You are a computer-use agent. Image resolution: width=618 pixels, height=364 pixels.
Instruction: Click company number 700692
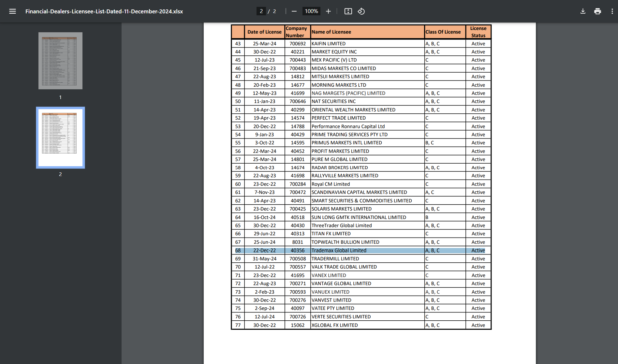point(298,44)
